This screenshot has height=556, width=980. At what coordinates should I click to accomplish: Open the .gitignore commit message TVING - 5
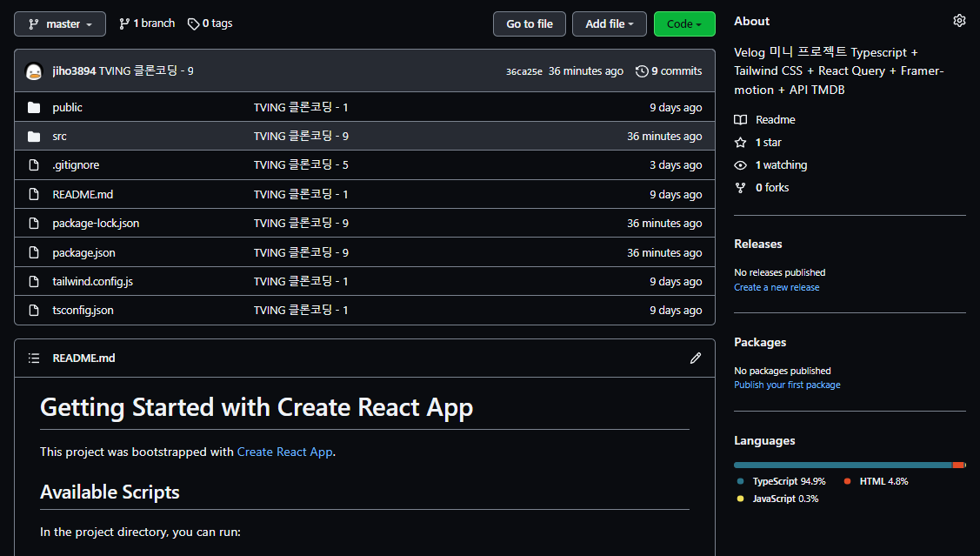click(x=301, y=165)
